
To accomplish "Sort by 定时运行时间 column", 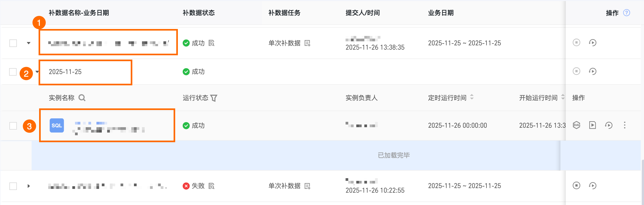I will 472,97.
